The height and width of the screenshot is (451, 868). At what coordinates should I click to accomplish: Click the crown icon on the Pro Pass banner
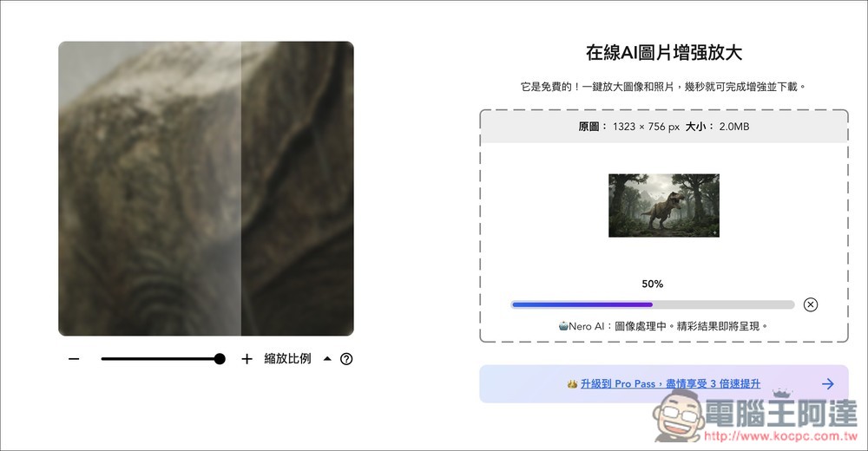click(572, 384)
